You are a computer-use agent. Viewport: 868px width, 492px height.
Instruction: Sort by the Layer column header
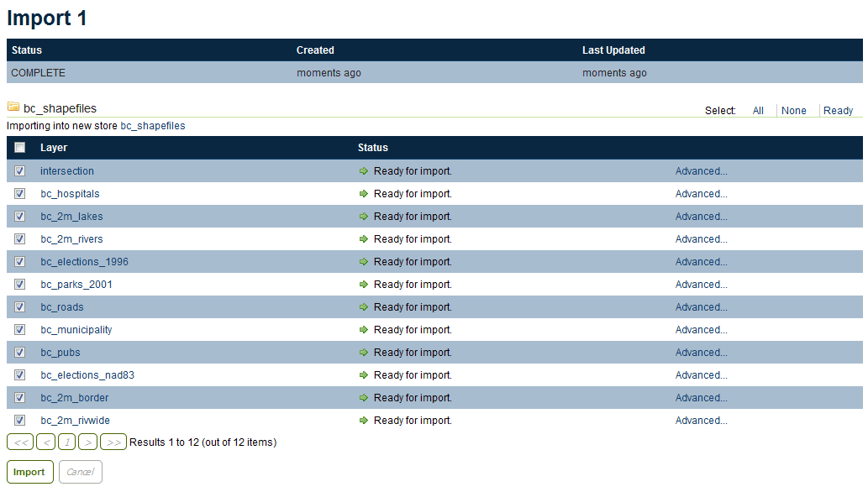[54, 148]
